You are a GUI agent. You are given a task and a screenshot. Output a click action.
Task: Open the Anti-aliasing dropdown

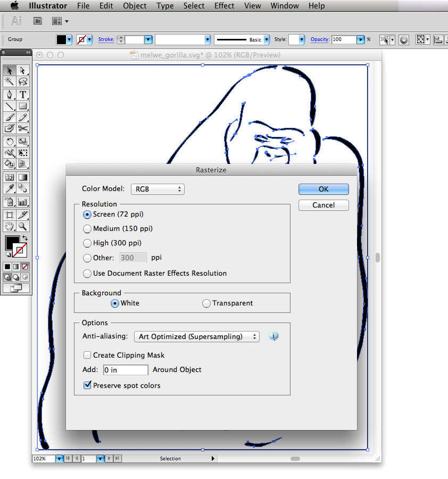point(197,336)
